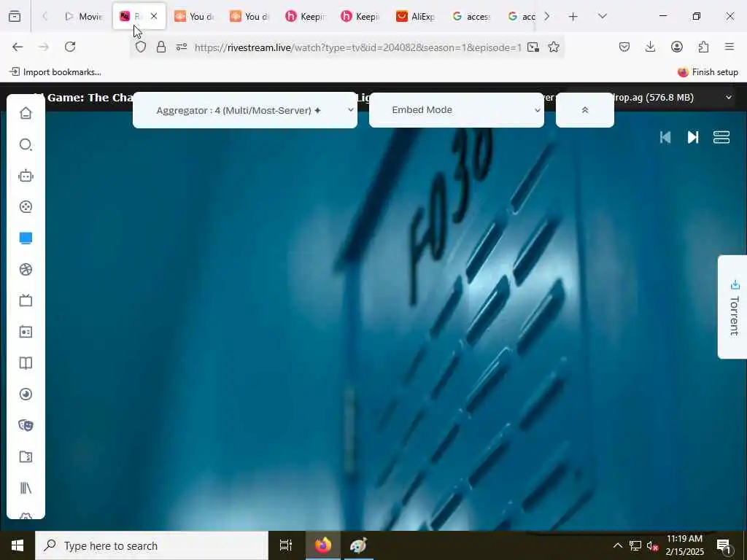Open the list all tabs dropdown
This screenshot has height=560, width=747.
pyautogui.click(x=603, y=16)
